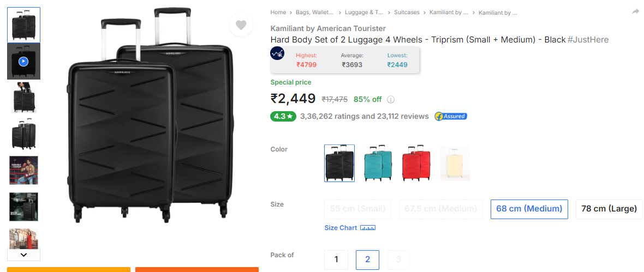Select the teal suitcase color swatch
Image resolution: width=644 pixels, height=272 pixels.
[x=378, y=163]
